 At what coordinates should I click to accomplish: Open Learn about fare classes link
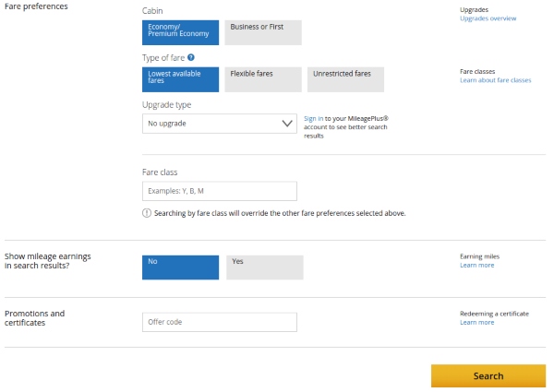tap(495, 80)
